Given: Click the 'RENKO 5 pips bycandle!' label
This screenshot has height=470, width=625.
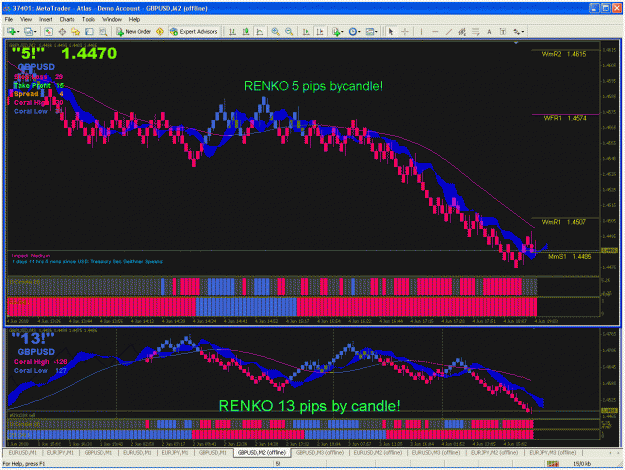Looking at the screenshot, I should pyautogui.click(x=313, y=86).
